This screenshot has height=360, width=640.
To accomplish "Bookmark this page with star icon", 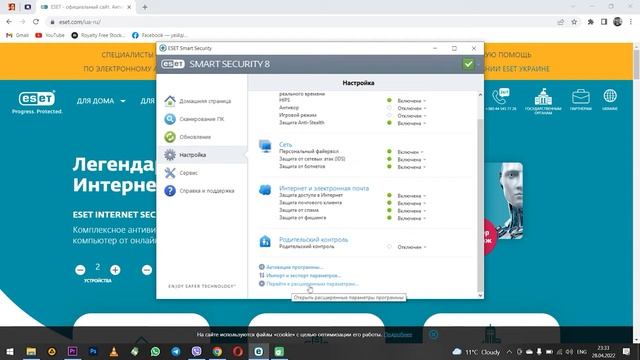I will [574, 22].
